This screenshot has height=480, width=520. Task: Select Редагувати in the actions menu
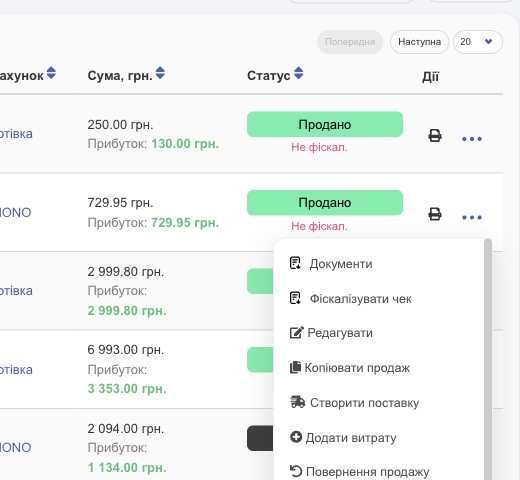tap(340, 333)
